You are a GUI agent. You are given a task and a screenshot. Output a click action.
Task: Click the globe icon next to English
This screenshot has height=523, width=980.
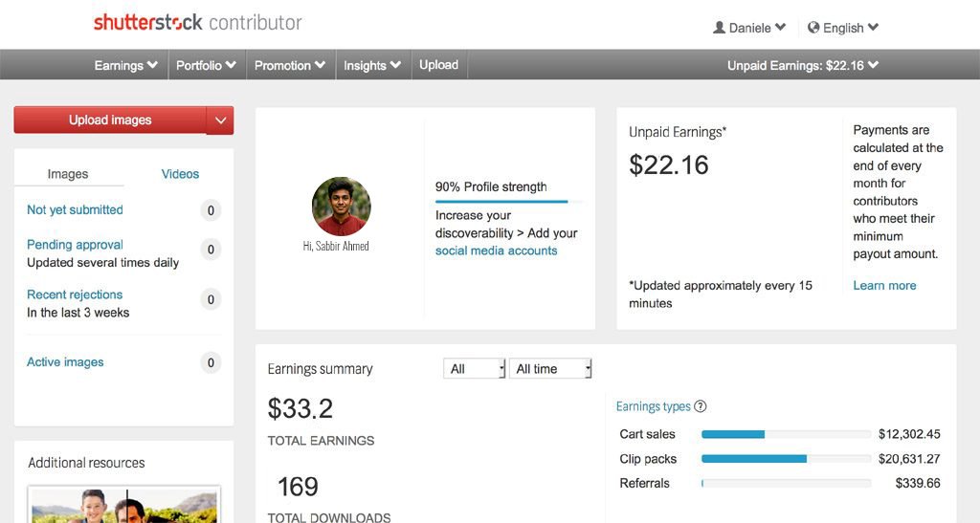point(813,28)
